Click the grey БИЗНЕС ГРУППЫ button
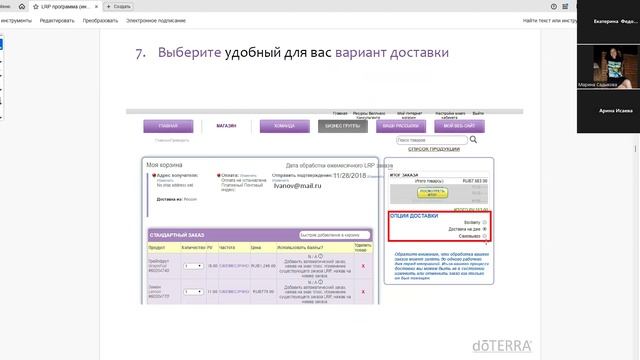The width and height of the screenshot is (640, 360). tap(343, 126)
